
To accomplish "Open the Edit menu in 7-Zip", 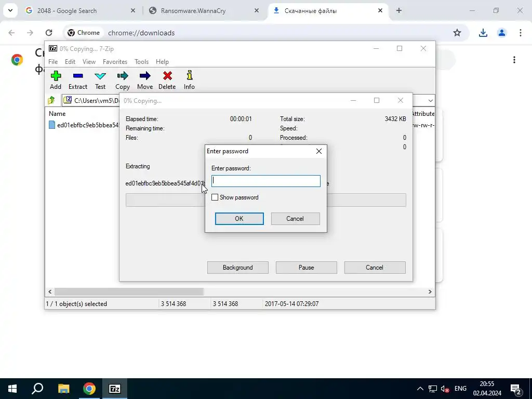I will 70,62.
